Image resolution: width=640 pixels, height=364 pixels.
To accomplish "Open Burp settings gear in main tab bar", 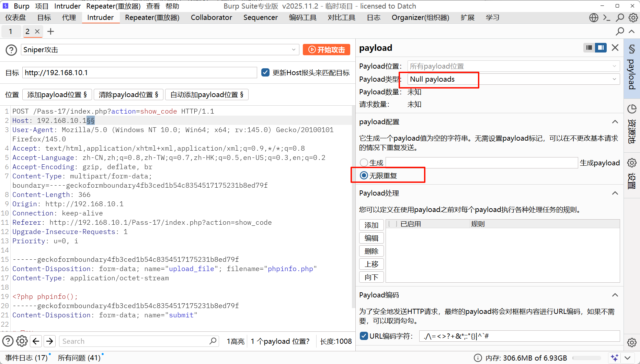I will (x=633, y=17).
